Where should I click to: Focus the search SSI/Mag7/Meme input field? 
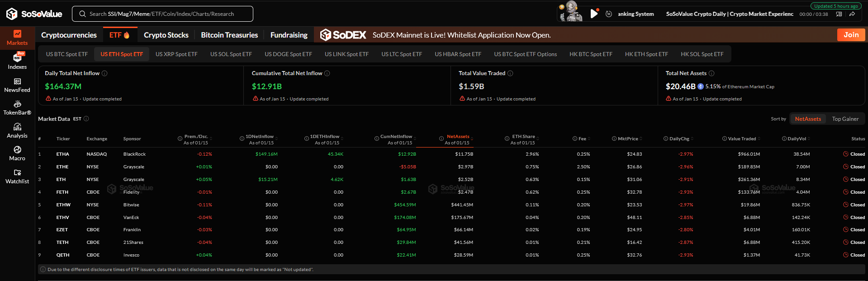click(162, 14)
